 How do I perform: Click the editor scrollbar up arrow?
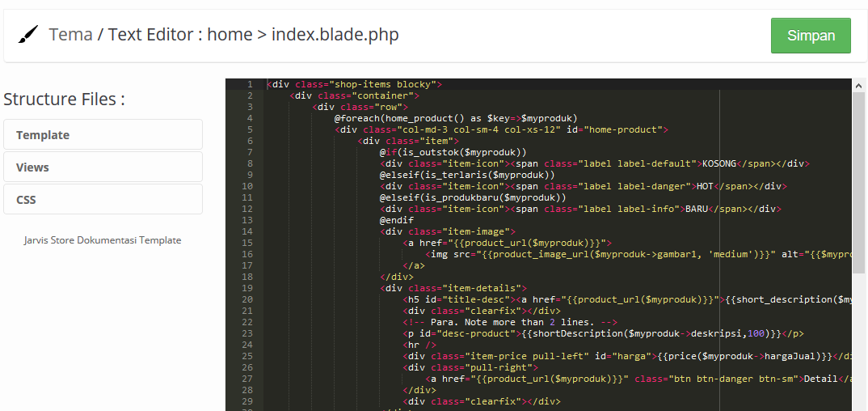coord(859,85)
